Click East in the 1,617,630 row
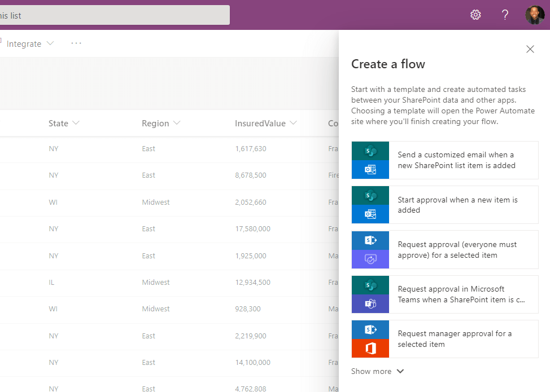Screen dimensions: 550x392 (149, 148)
